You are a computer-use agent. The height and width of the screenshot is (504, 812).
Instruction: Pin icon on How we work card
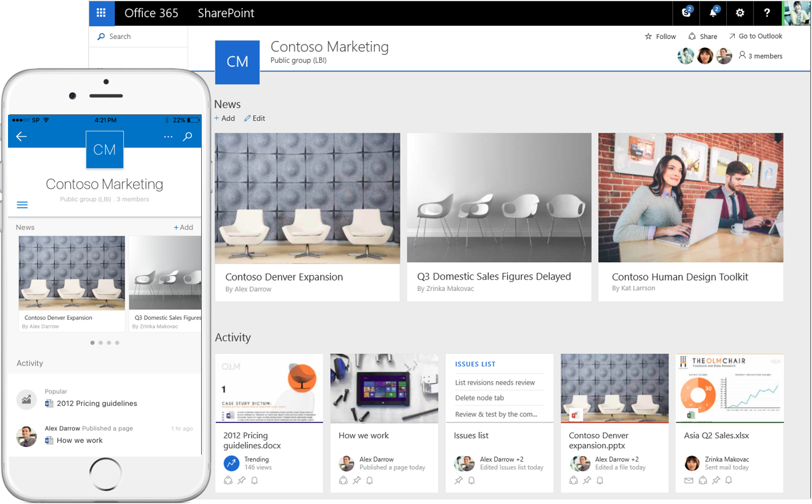(x=357, y=481)
